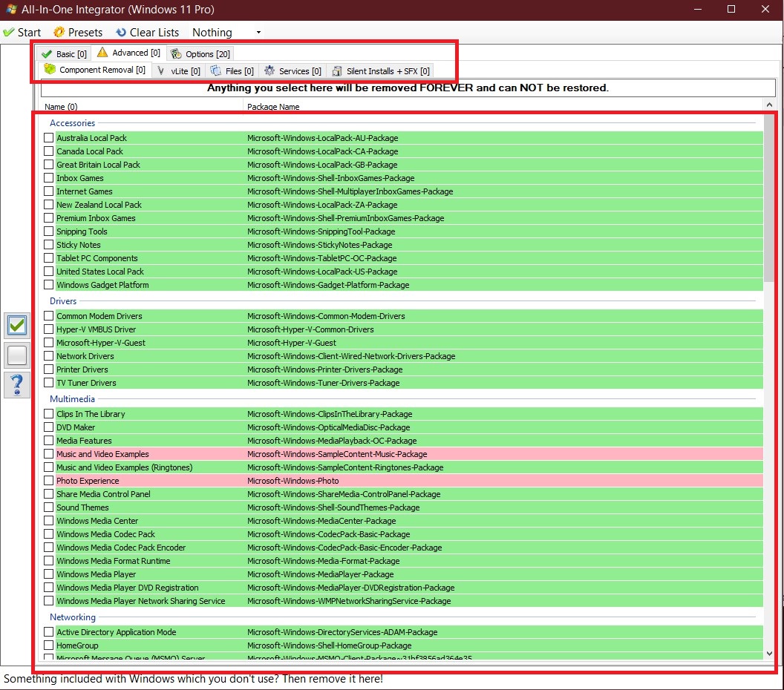Click the check-all green checkmark side button

(x=17, y=325)
